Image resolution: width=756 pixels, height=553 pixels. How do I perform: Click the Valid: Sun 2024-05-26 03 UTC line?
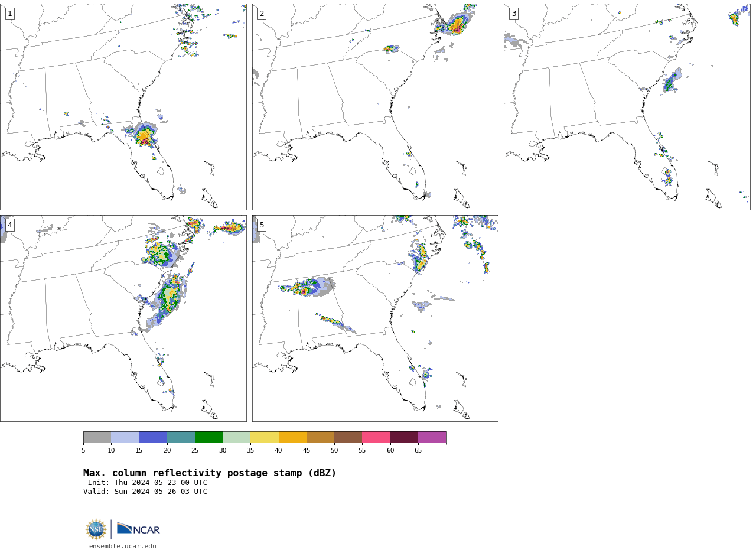coord(145,492)
